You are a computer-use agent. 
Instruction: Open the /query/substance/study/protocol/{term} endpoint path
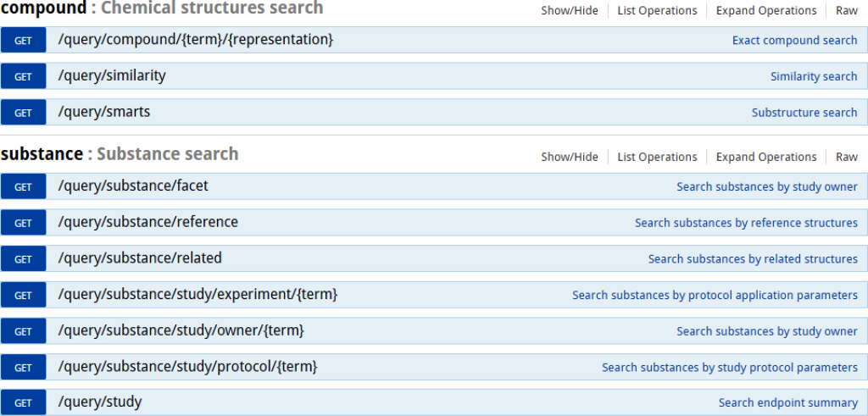tap(187, 367)
